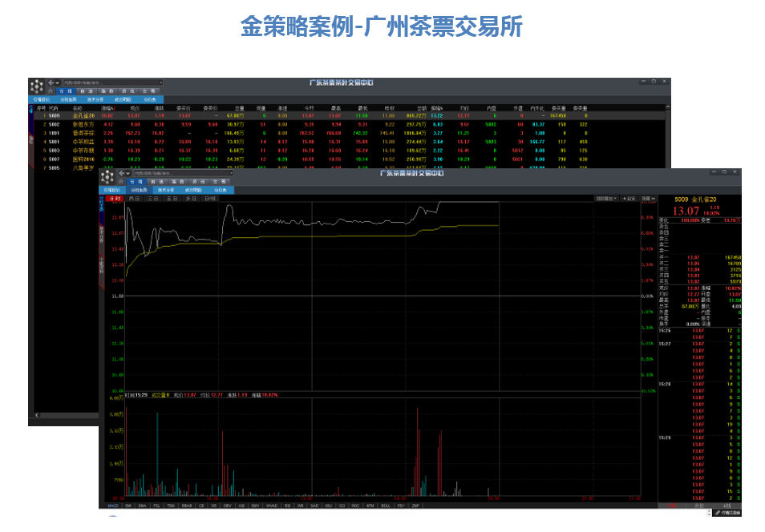Click the 13.07 current price in quote panel
This screenshot has width=765, height=532.
click(686, 212)
